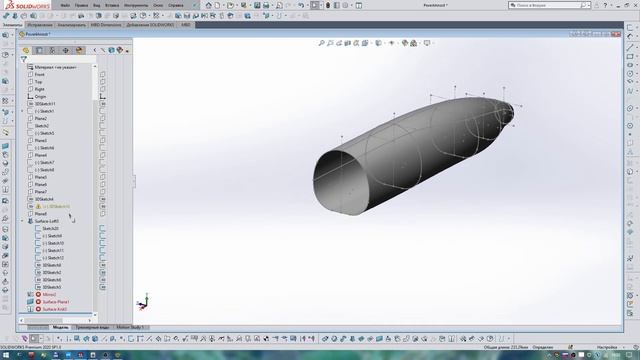Open the Инструменты menu
The height and width of the screenshot is (360, 640).
[136, 5]
